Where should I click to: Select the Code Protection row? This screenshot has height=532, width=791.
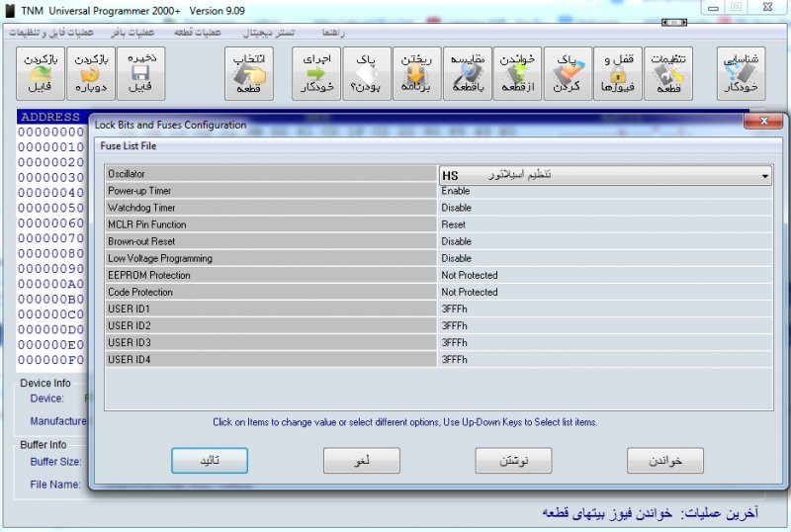439,293
